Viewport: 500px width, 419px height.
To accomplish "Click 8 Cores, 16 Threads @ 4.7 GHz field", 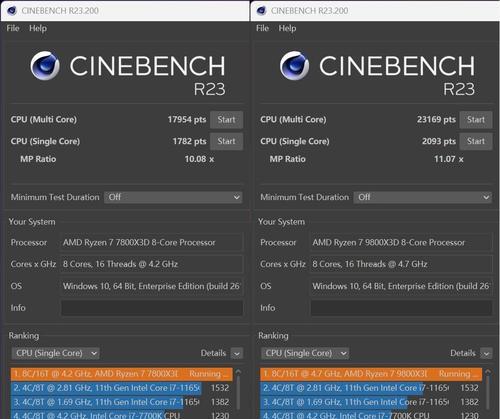I will point(401,264).
